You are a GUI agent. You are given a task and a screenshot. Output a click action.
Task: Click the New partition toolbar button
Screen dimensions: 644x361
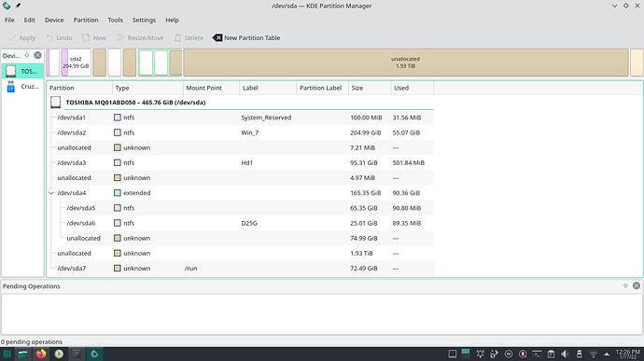(x=94, y=38)
